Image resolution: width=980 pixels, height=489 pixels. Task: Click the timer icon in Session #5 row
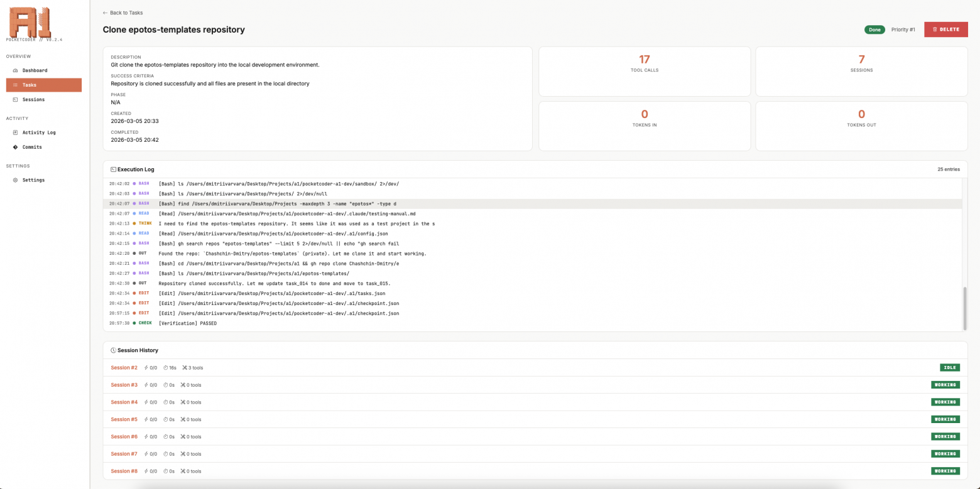pos(166,419)
